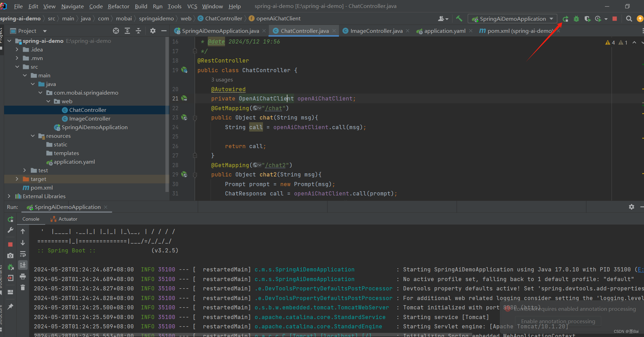Stop the process in the Run panel
The height and width of the screenshot is (337, 644).
10,244
